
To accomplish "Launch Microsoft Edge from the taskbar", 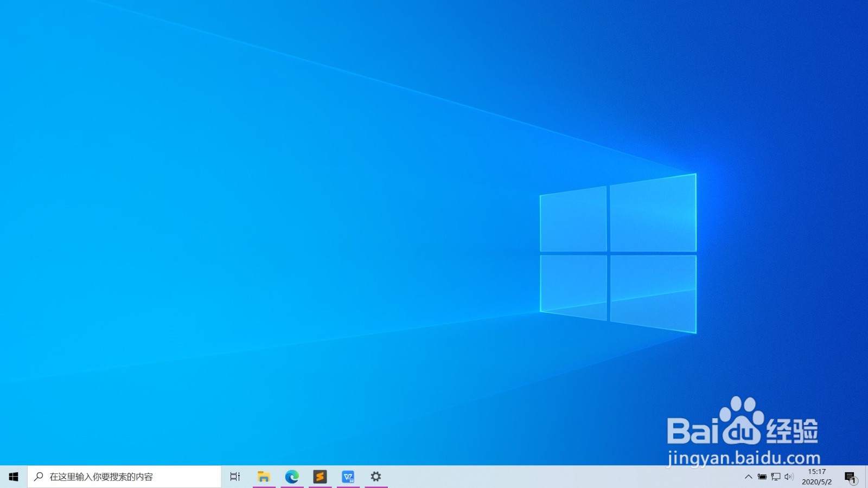I will click(292, 477).
